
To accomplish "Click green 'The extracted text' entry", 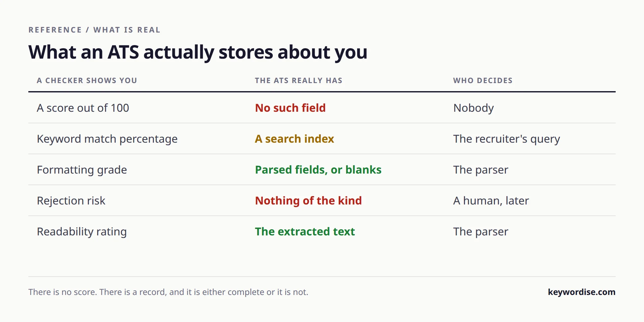I will [305, 232].
